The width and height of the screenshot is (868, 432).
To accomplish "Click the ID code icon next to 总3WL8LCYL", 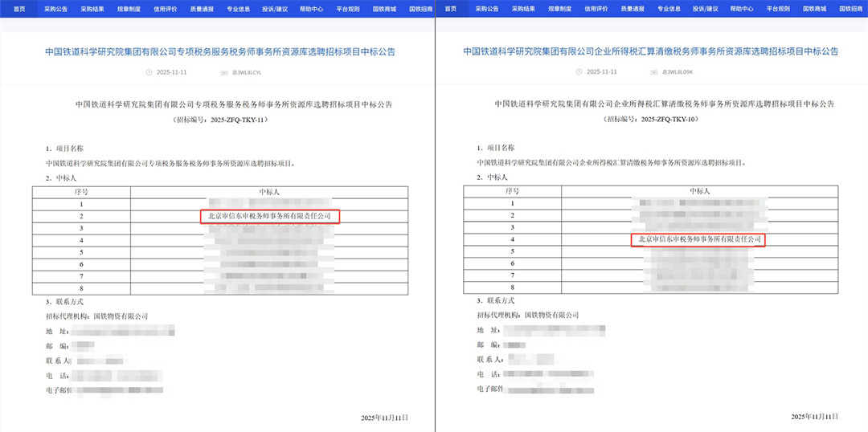I will click(x=223, y=72).
